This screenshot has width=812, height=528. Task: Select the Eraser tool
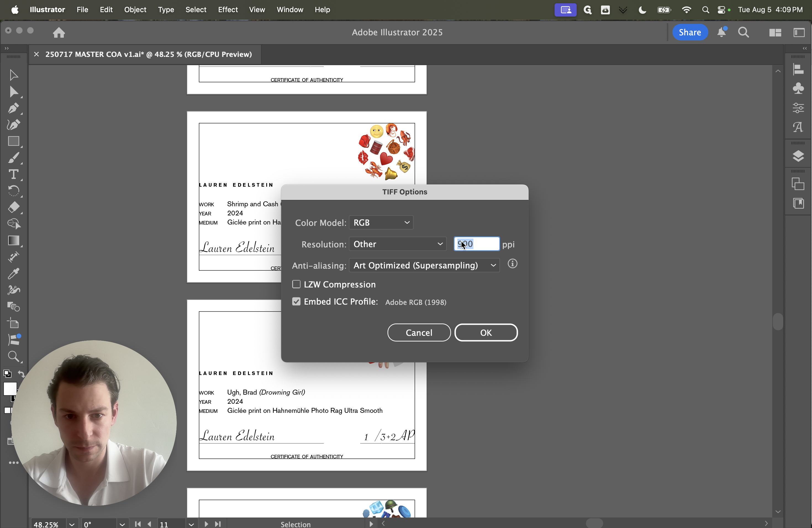point(14,207)
